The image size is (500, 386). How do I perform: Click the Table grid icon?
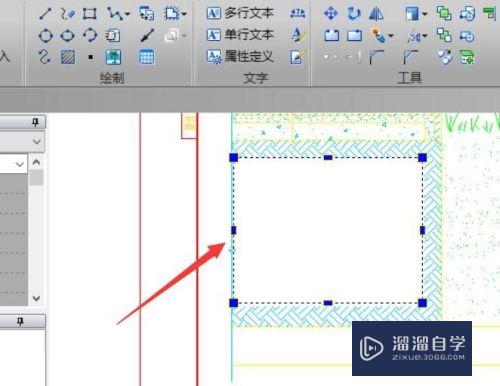pos(147,57)
